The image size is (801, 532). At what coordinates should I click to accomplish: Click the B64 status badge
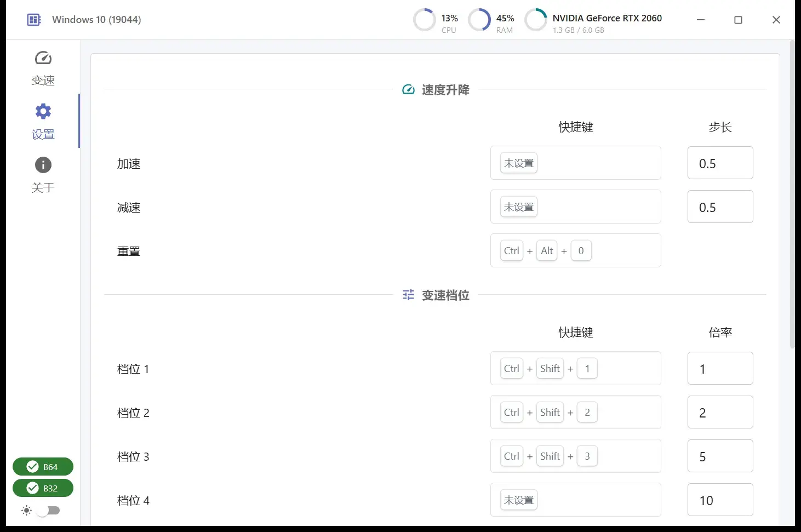point(43,467)
